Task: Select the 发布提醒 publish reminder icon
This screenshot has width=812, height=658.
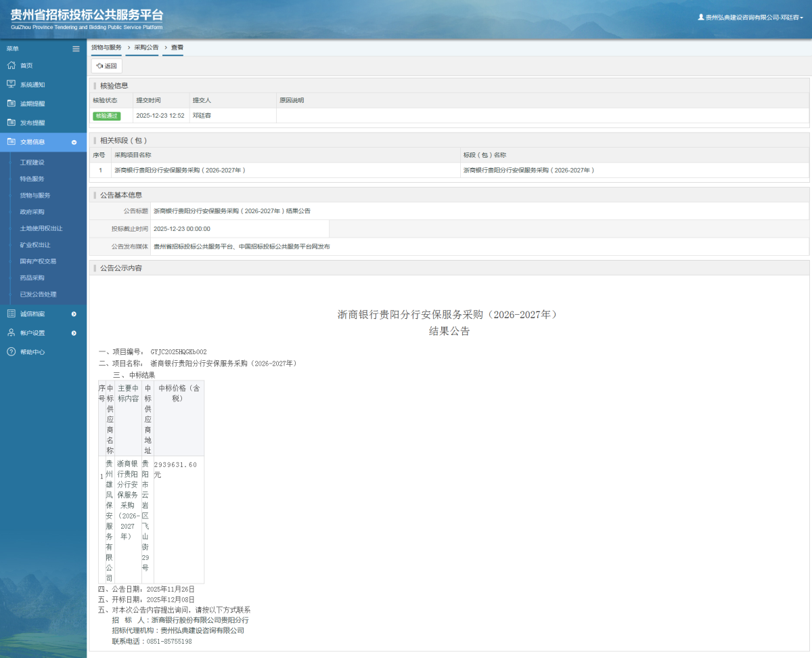Action: (x=10, y=122)
